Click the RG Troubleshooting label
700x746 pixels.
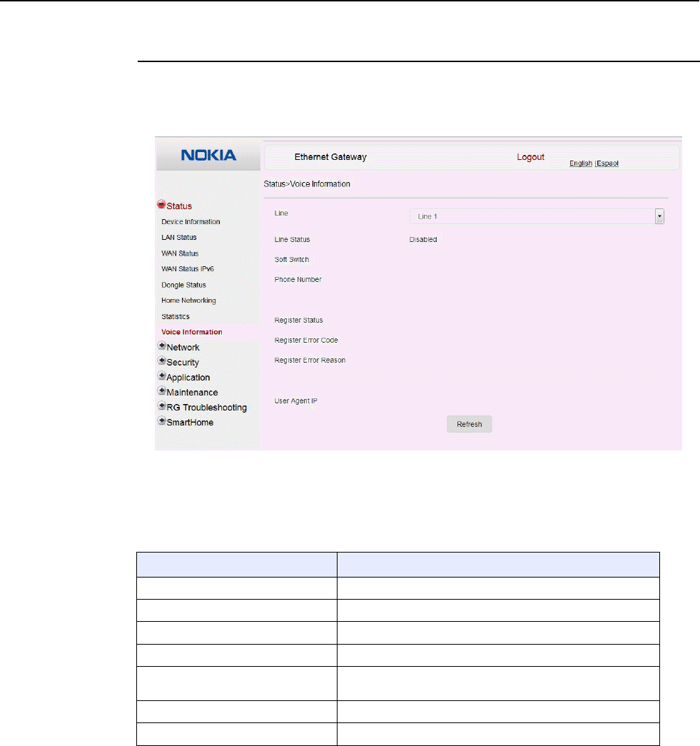pos(207,408)
